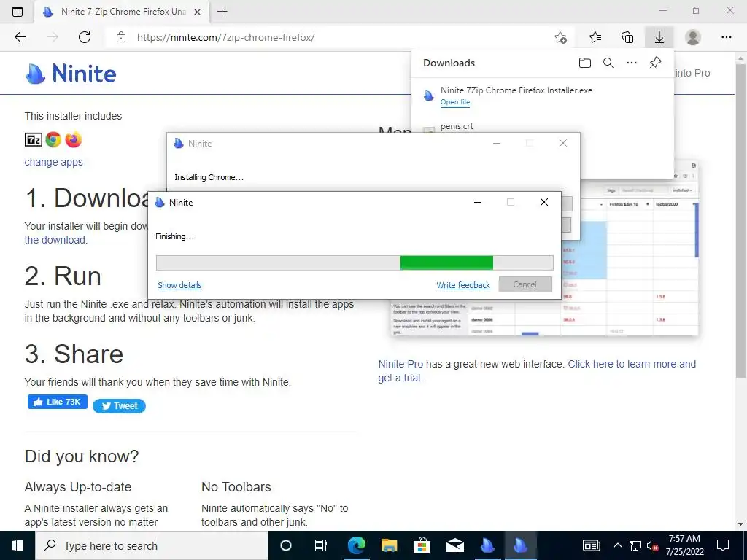Click the Chrome app icon on page

point(53,139)
